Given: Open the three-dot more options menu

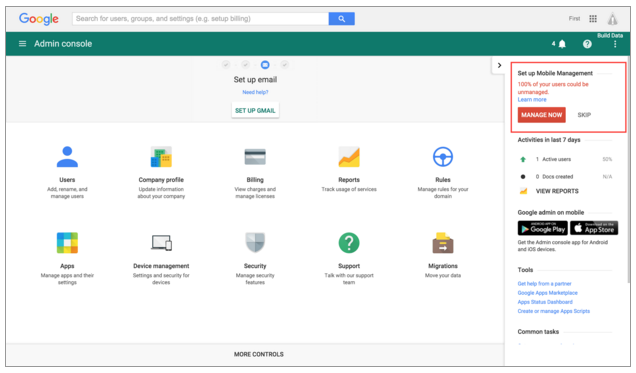Looking at the screenshot, I should [x=615, y=44].
